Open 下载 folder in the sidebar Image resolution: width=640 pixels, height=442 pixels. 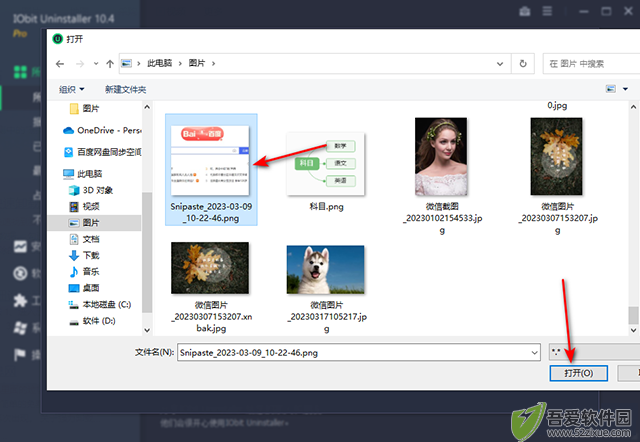pyautogui.click(x=84, y=255)
